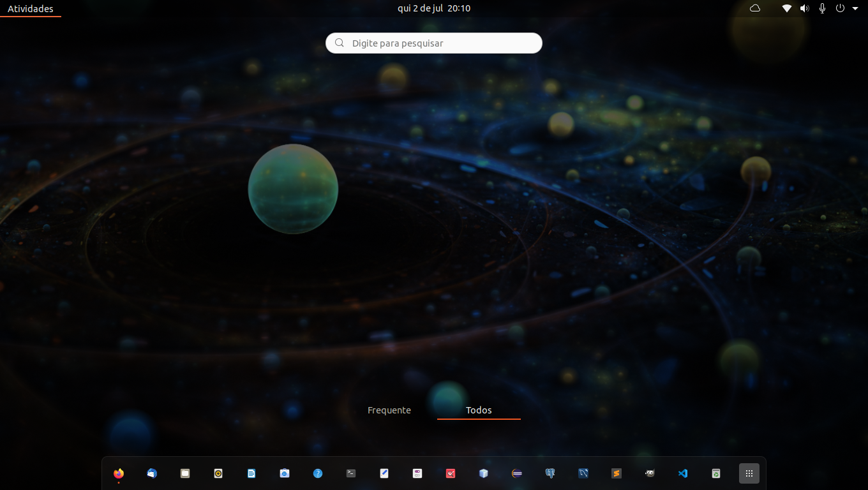
Task: Click the power icon in top bar
Action: coord(841,8)
